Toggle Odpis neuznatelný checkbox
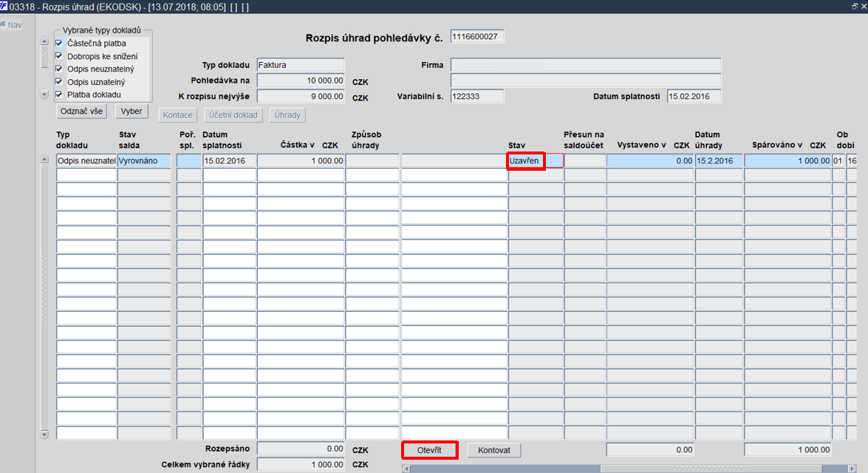The width and height of the screenshot is (868, 473). pos(59,69)
